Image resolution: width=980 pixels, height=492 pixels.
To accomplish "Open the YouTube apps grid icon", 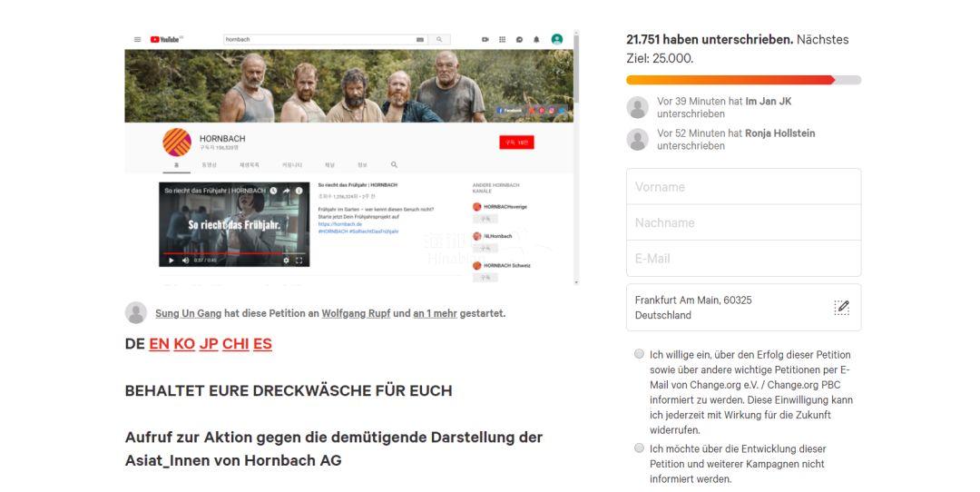I will [503, 40].
